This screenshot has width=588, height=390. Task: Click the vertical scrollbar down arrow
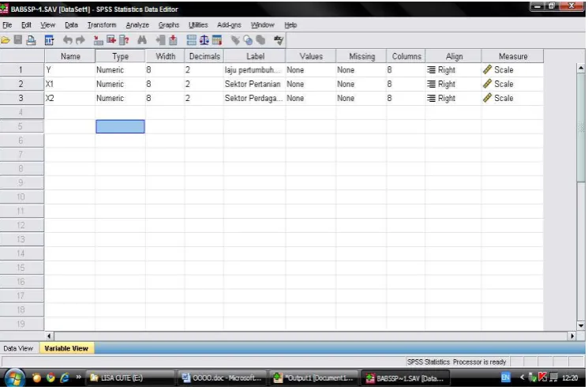coord(580,325)
